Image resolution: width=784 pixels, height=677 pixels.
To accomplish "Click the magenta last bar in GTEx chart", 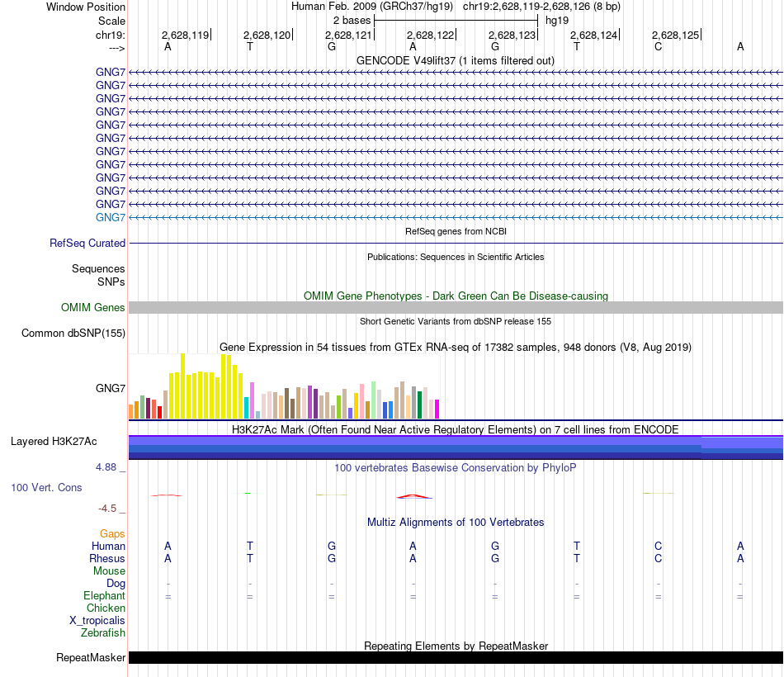I will click(x=437, y=410).
